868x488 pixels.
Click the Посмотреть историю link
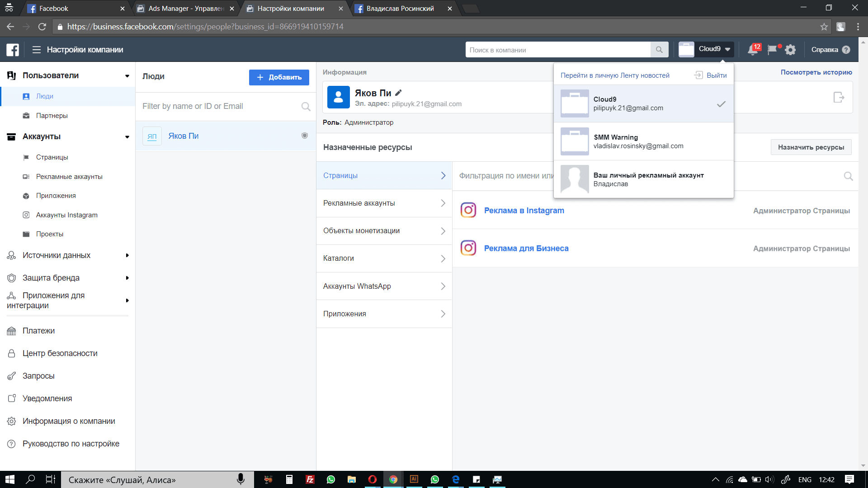tap(816, 72)
